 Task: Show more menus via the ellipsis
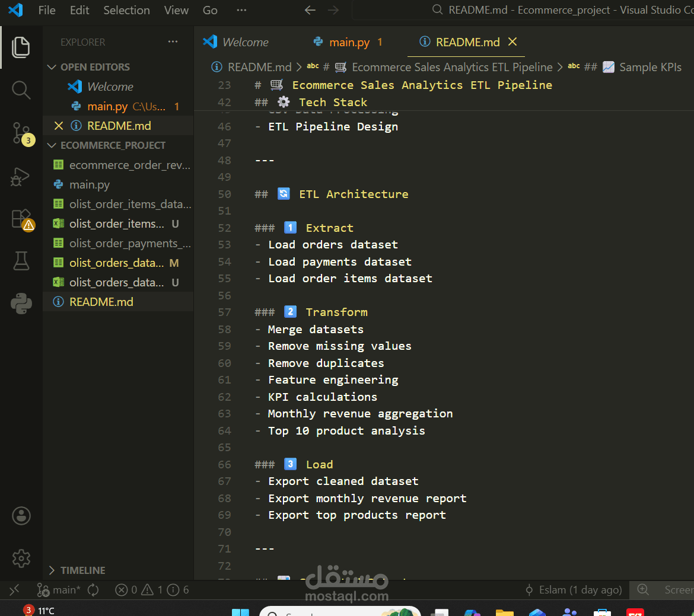point(241,9)
